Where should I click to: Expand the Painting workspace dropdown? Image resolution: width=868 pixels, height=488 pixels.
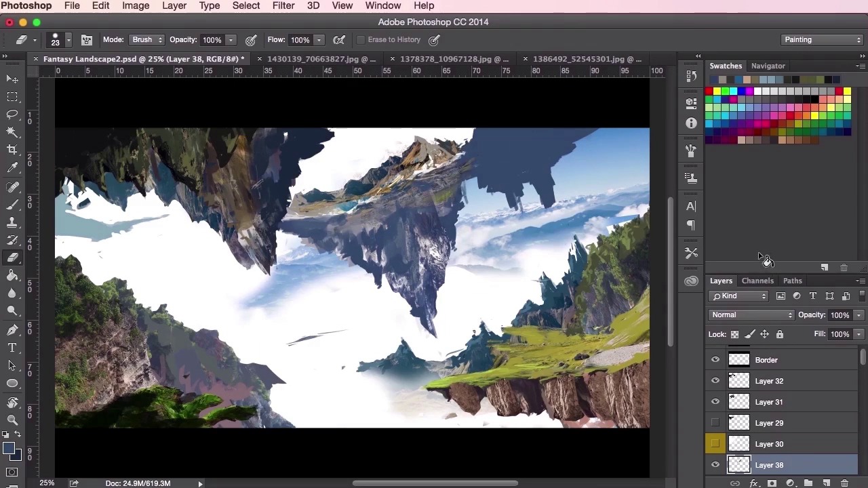point(822,40)
